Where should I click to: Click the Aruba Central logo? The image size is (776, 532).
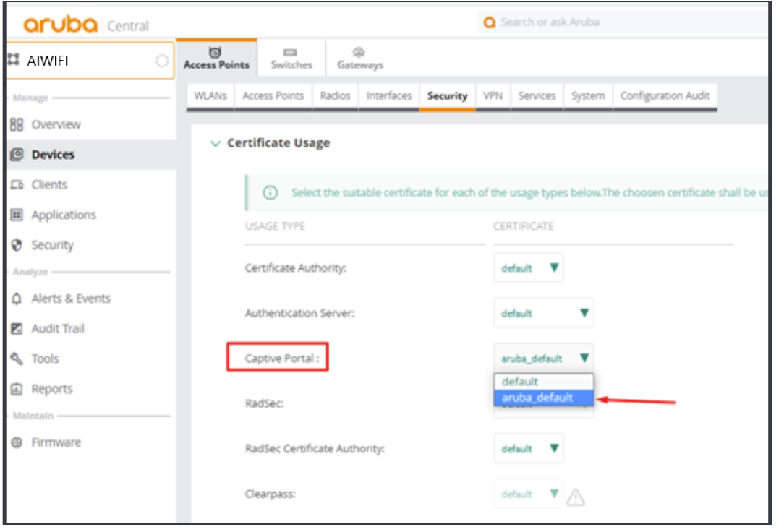(x=85, y=25)
